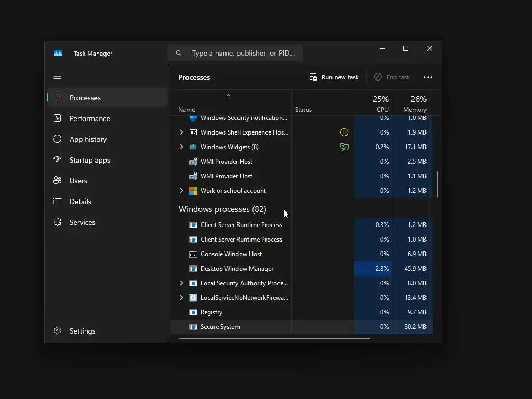Click the 2.8% CPU value

pyautogui.click(x=382, y=269)
